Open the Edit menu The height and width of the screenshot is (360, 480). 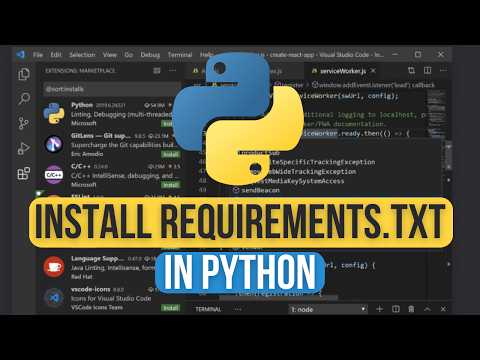point(56,55)
